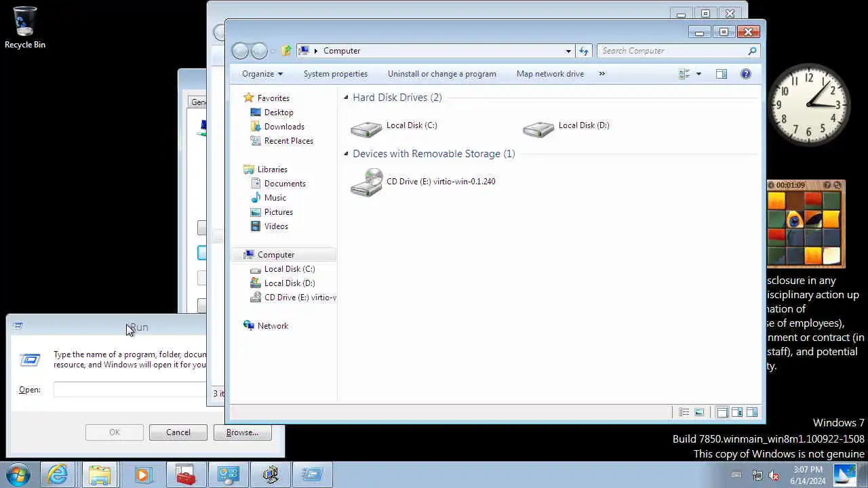This screenshot has width=868, height=488.
Task: Click Uninstall or change a program
Action: point(442,74)
